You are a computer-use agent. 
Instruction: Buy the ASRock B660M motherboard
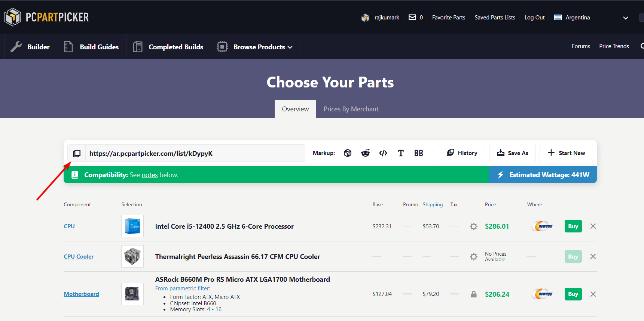tap(573, 294)
